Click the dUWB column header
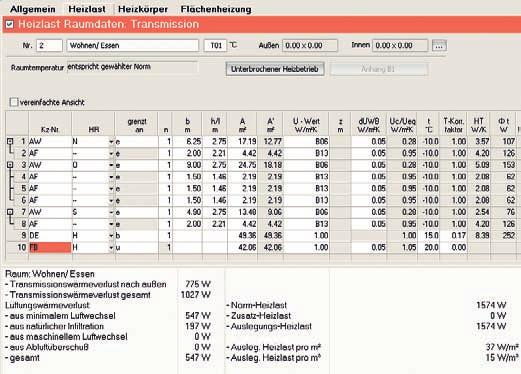This screenshot has height=374, width=521. [369, 124]
